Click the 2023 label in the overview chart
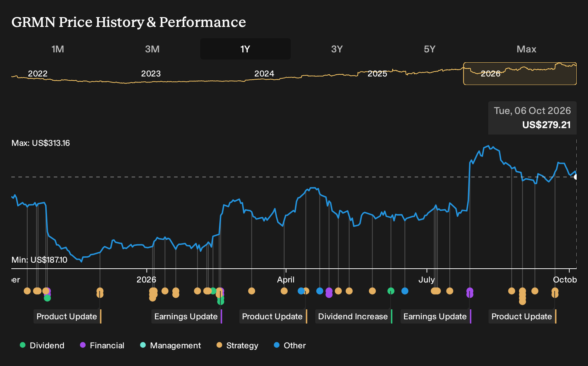 (x=151, y=74)
